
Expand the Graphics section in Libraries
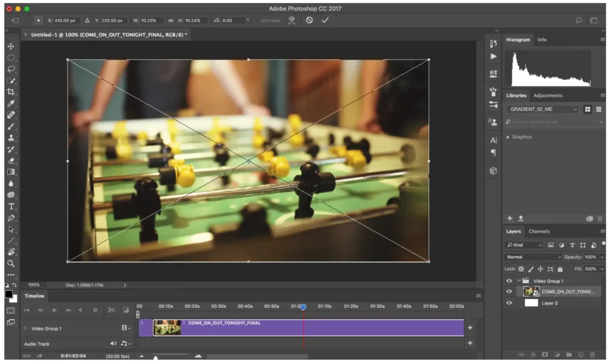point(508,137)
